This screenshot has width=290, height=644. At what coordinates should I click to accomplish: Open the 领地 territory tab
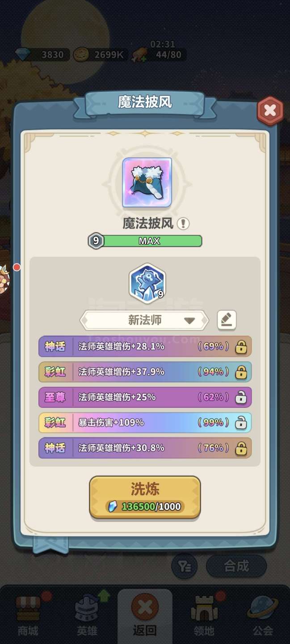point(204,615)
